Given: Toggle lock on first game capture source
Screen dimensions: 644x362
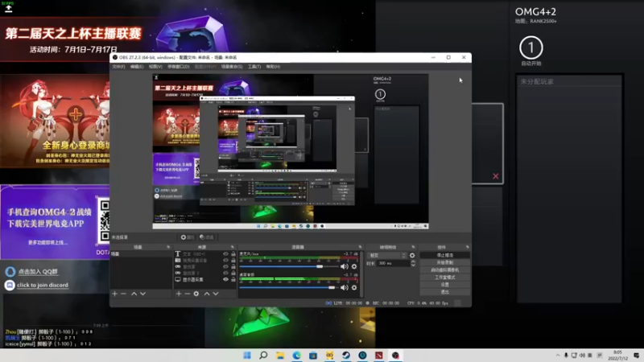Looking at the screenshot, I should 233,267.
